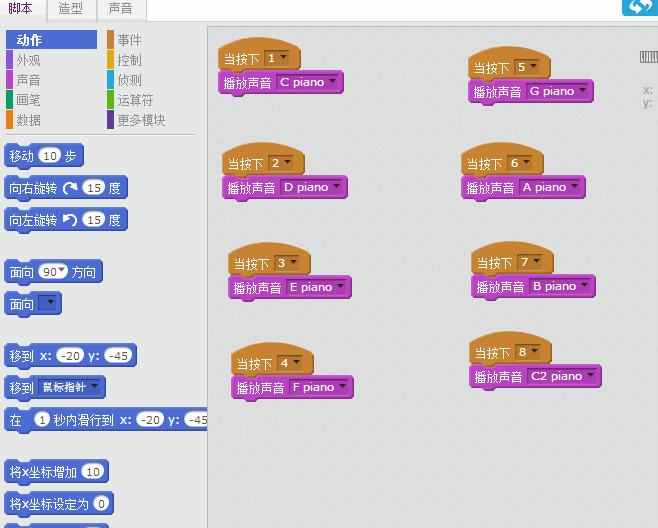Open key dropdown on 当按下 2 block

tap(281, 163)
